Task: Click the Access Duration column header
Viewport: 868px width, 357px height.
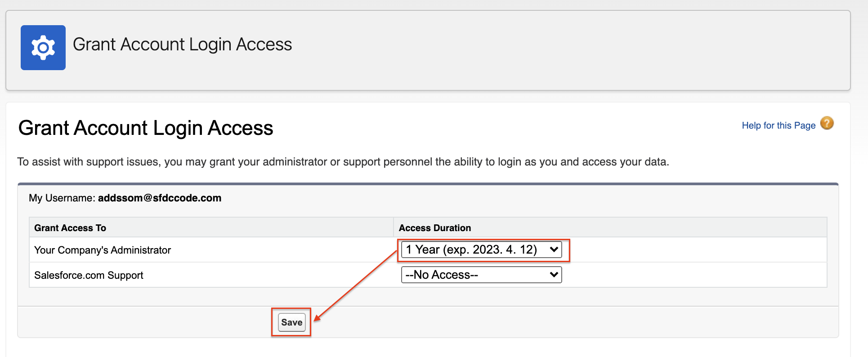Action: click(x=435, y=228)
